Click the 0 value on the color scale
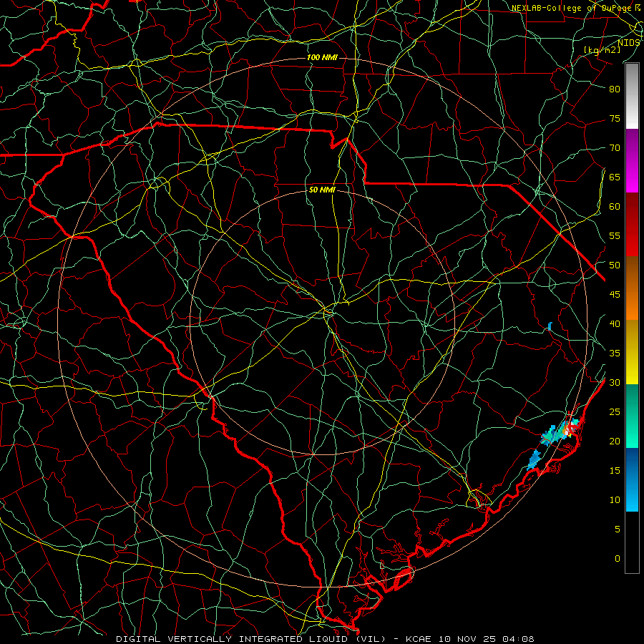The width and height of the screenshot is (644, 644). coord(618,559)
